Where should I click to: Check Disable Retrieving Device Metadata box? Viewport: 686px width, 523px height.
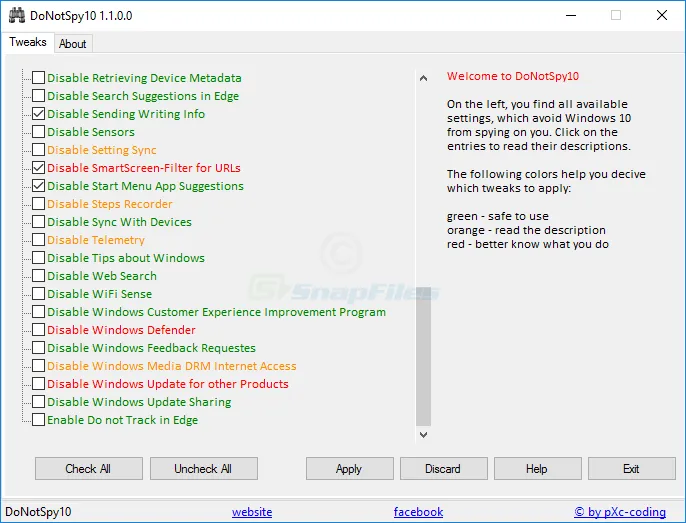38,77
